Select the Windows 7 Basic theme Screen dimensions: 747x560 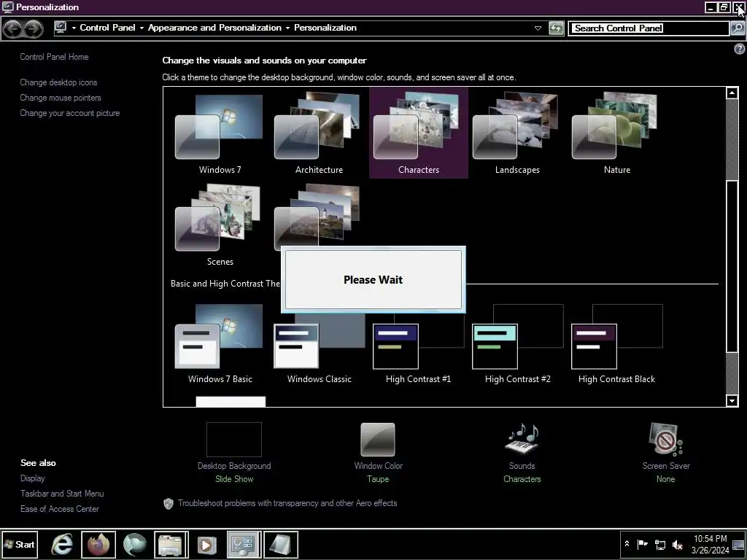(220, 344)
